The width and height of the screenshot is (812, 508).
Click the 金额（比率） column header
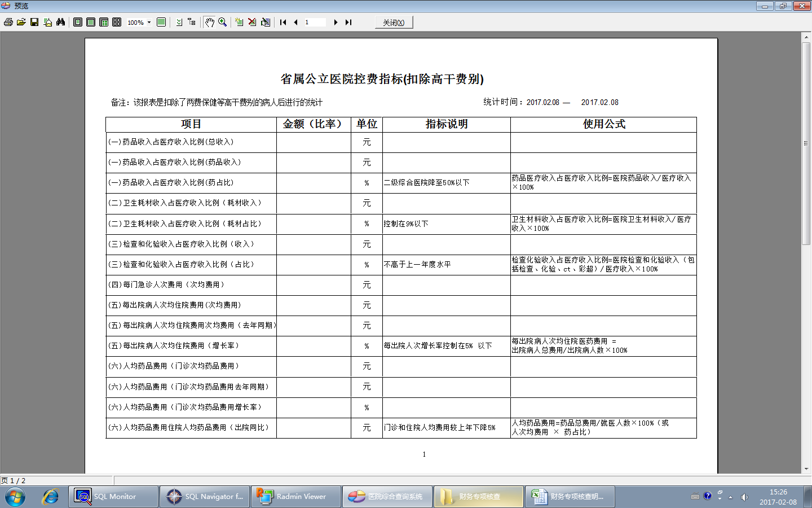click(x=313, y=124)
